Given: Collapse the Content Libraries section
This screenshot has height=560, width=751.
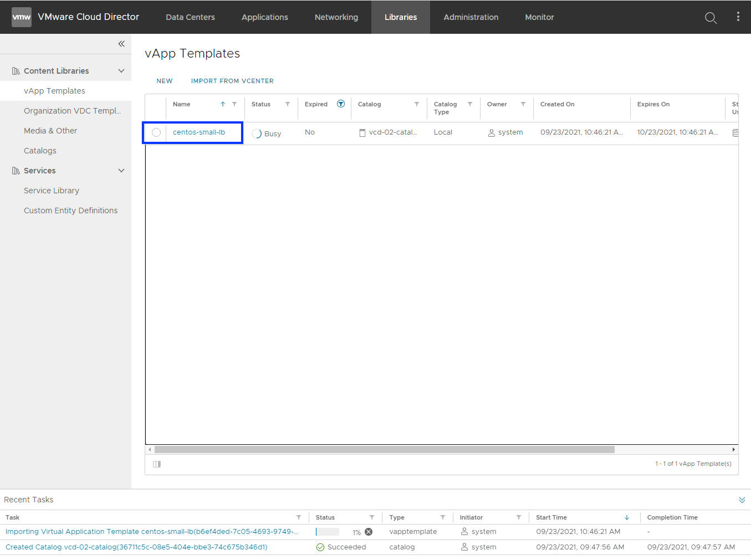Looking at the screenshot, I should (x=121, y=71).
